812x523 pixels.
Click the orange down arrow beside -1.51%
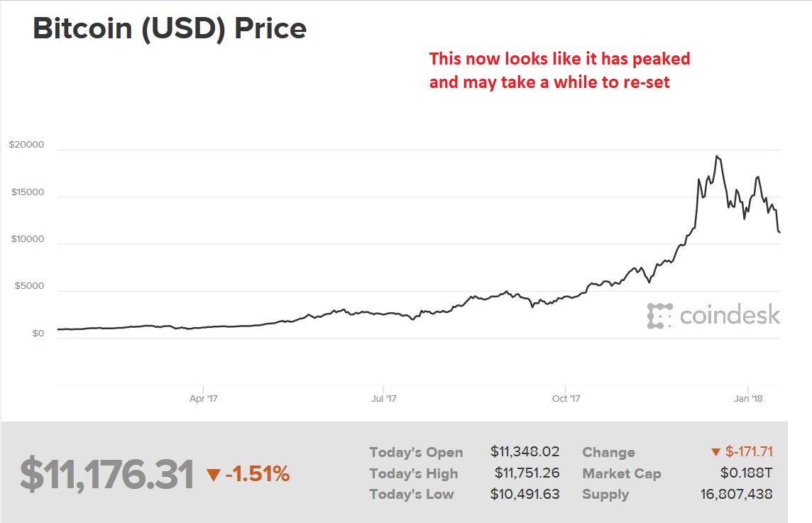tap(213, 475)
